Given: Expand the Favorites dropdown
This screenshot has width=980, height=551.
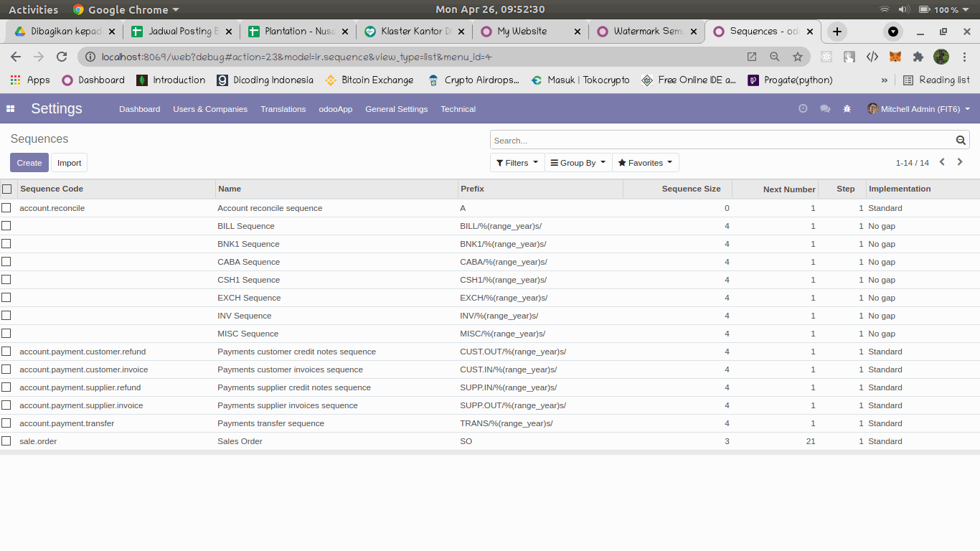Looking at the screenshot, I should coord(645,163).
